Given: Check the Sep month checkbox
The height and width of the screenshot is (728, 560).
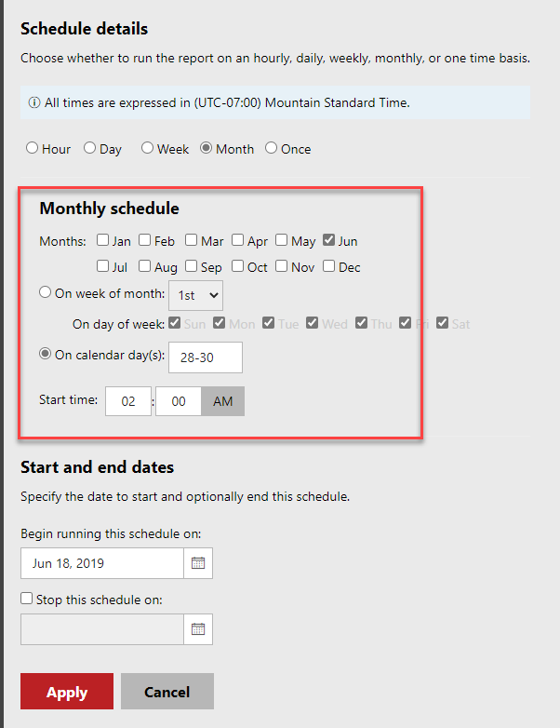Looking at the screenshot, I should pyautogui.click(x=191, y=266).
